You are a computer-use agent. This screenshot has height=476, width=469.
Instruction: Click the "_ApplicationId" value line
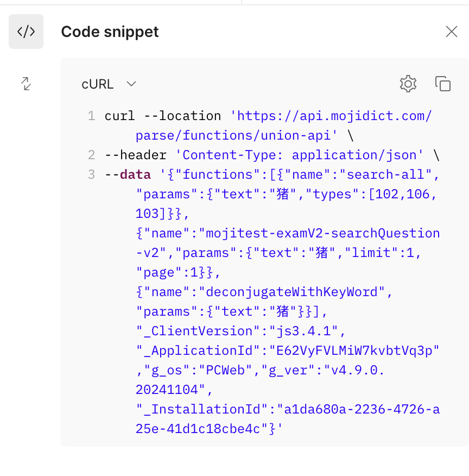[x=287, y=350]
